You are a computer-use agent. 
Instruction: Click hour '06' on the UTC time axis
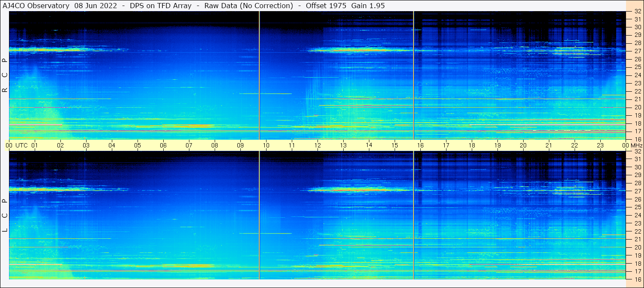click(163, 145)
